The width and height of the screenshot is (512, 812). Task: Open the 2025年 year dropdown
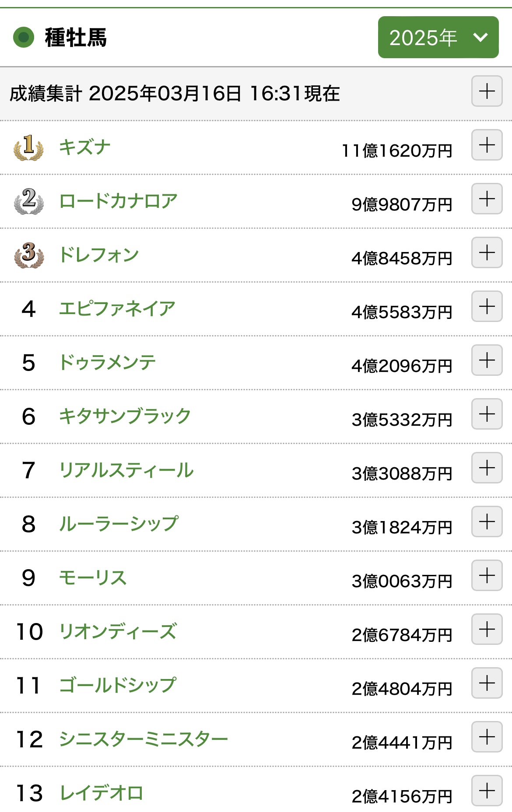(x=438, y=37)
